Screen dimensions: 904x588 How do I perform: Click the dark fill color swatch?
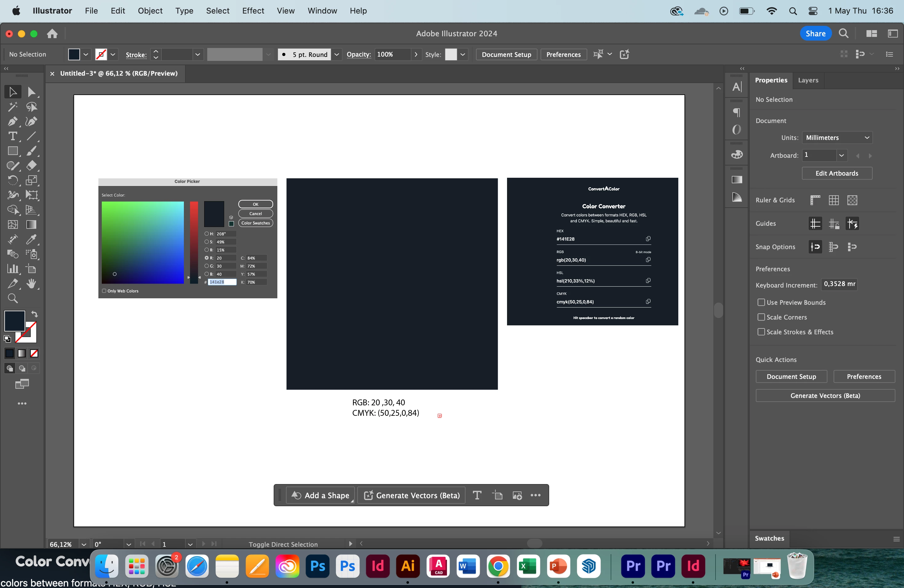15,321
